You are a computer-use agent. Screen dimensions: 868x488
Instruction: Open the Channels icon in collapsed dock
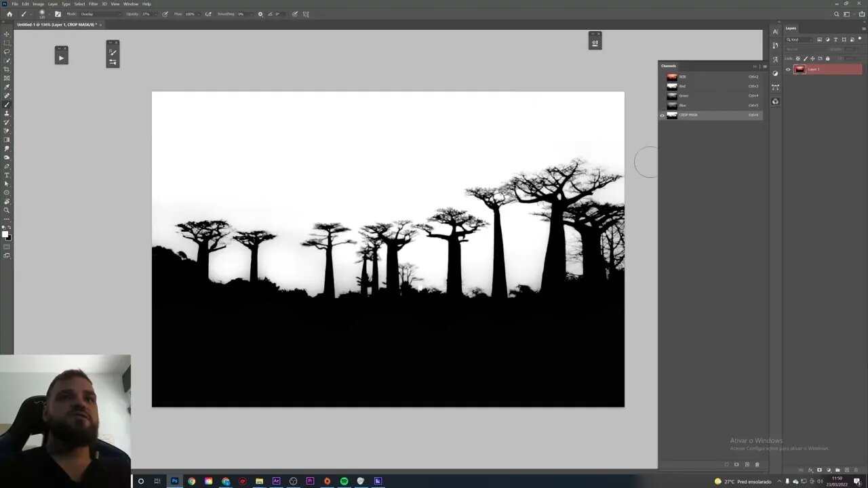tap(776, 101)
